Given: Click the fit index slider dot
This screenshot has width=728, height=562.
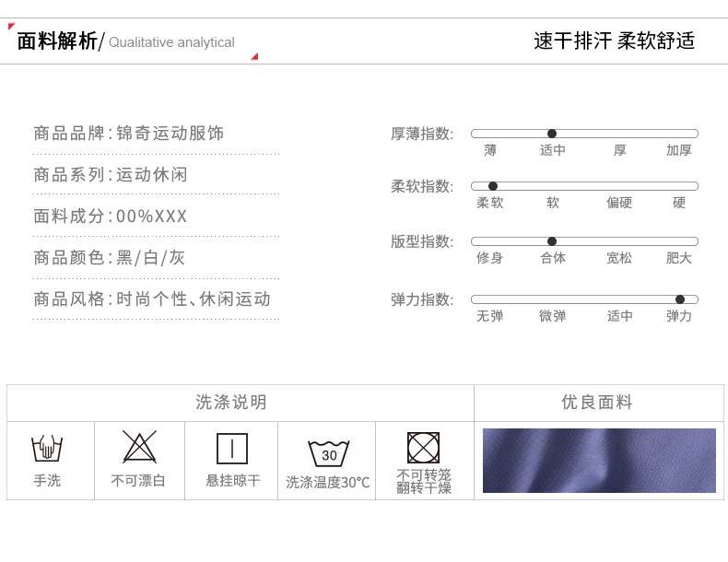Looking at the screenshot, I should click(552, 241).
